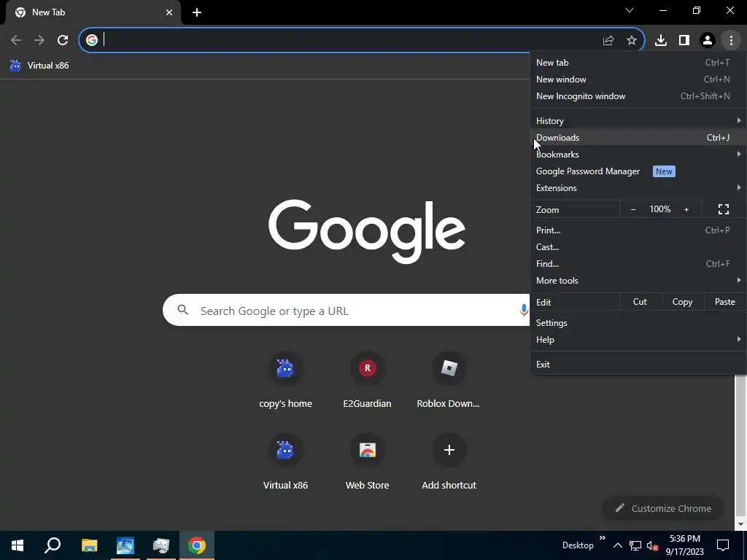Open the Virtual x86 bookmark in bookmarks bar
747x560 pixels.
click(39, 66)
